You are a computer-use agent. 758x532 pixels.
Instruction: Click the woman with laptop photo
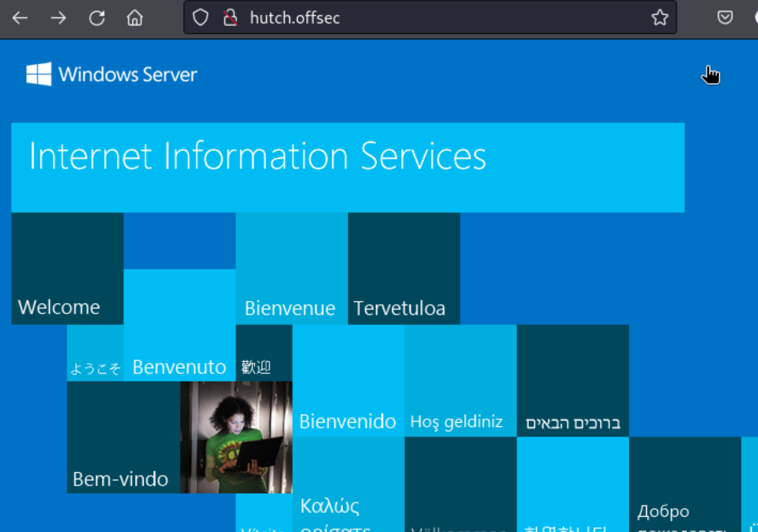(237, 437)
